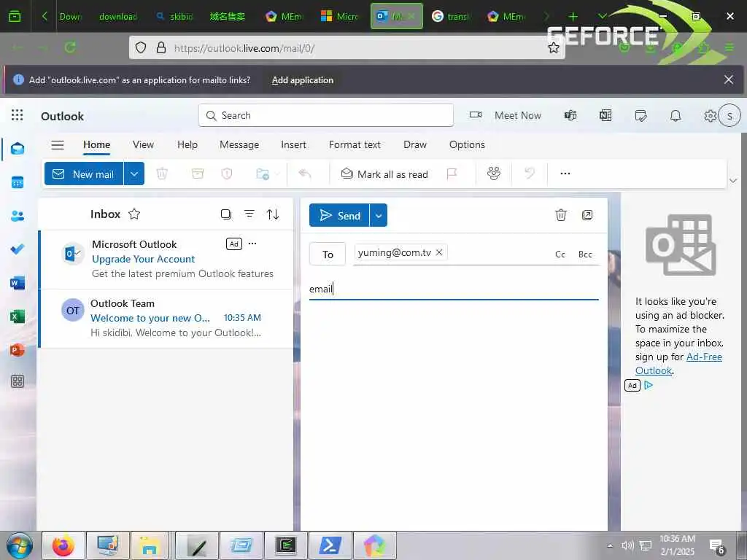Click the Undo icon in the ribbon
Viewport: 747px width, 560px height.
click(x=530, y=173)
